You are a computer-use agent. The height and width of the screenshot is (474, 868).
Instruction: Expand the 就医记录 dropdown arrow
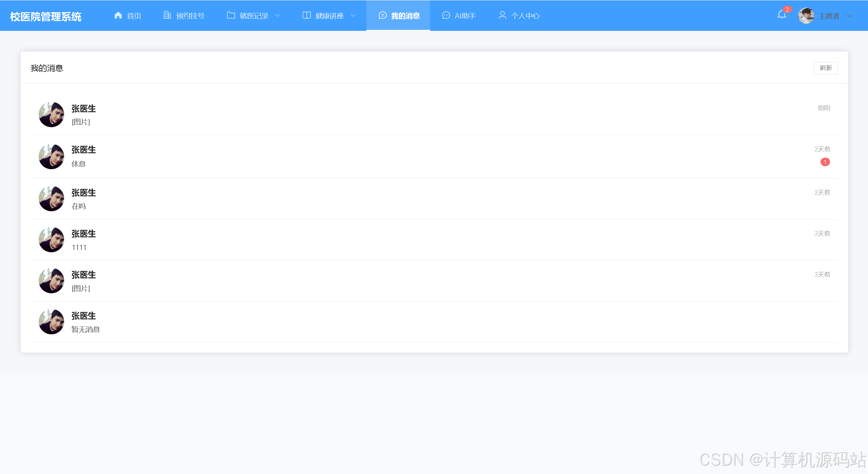click(x=277, y=16)
